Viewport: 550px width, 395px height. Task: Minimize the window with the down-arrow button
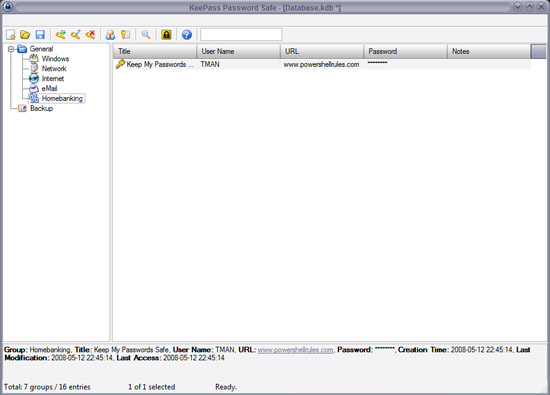coord(517,7)
